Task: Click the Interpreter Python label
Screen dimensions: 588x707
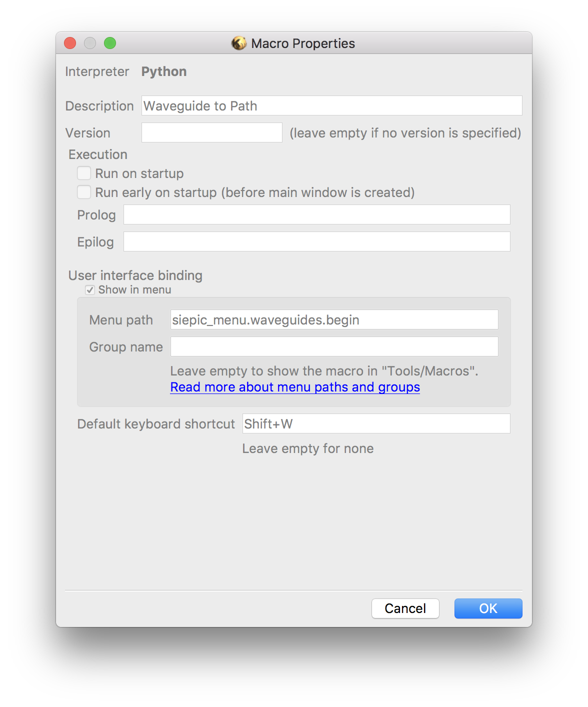Action: click(x=164, y=71)
